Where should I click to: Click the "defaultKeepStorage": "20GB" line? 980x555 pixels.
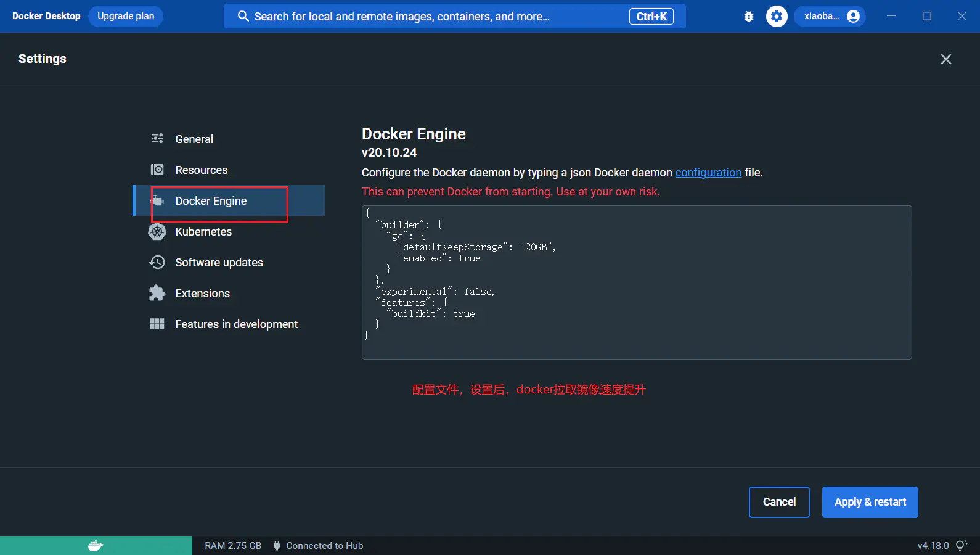[x=477, y=247]
